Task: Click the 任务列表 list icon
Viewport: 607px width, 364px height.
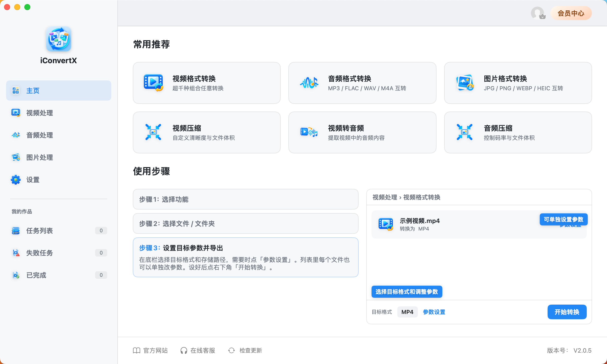Action: (x=16, y=231)
